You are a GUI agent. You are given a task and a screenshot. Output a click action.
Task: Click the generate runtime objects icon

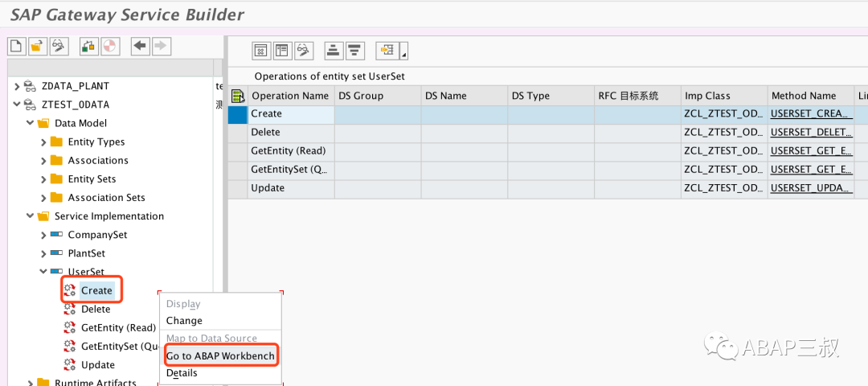click(111, 47)
